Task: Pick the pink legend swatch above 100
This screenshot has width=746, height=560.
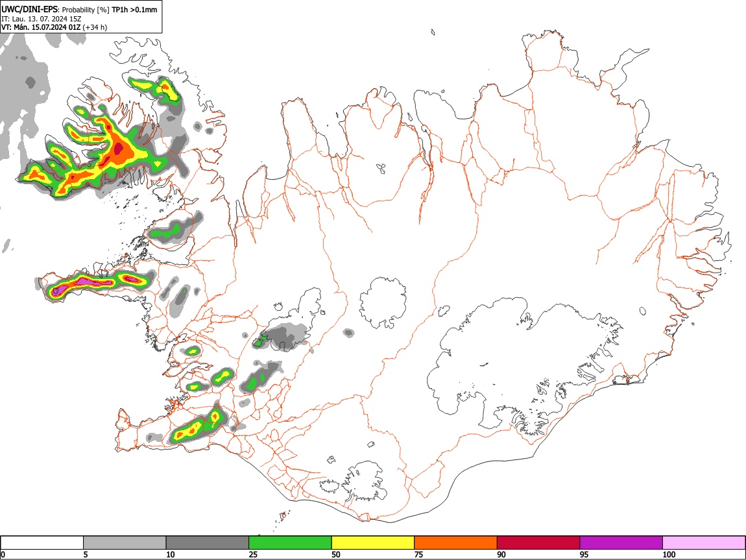Action: (x=704, y=543)
